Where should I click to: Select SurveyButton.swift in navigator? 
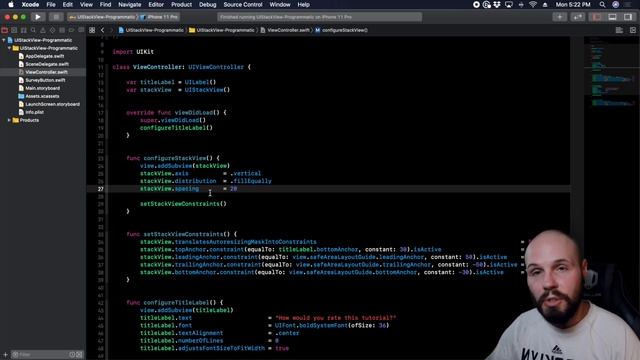(45, 80)
